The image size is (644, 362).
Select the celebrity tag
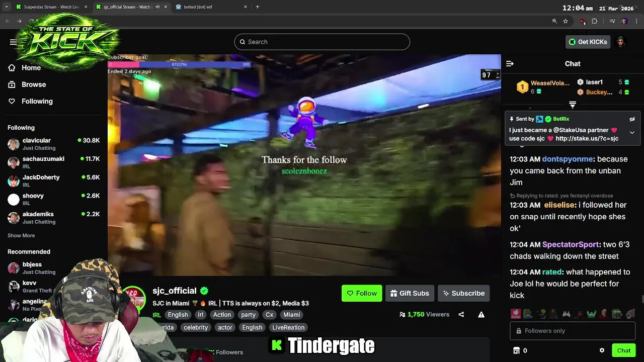(196, 327)
